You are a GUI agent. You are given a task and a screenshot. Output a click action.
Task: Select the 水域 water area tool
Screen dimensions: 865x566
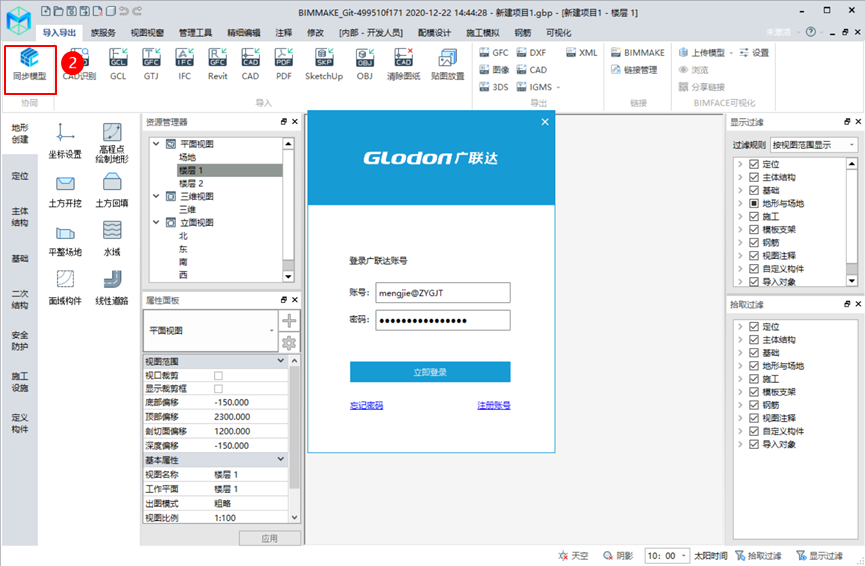pos(112,239)
